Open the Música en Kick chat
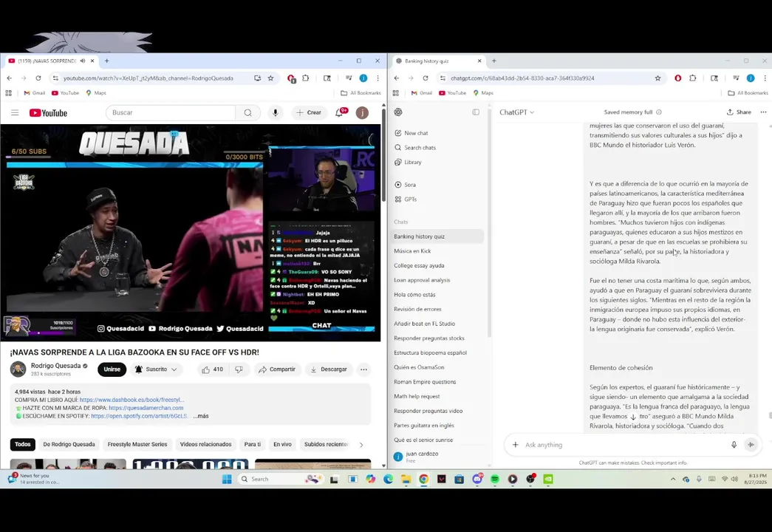The height and width of the screenshot is (532, 772). pyautogui.click(x=438, y=250)
